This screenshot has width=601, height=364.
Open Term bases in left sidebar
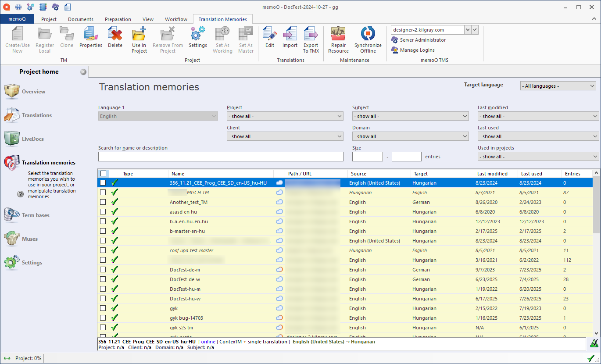pos(35,215)
